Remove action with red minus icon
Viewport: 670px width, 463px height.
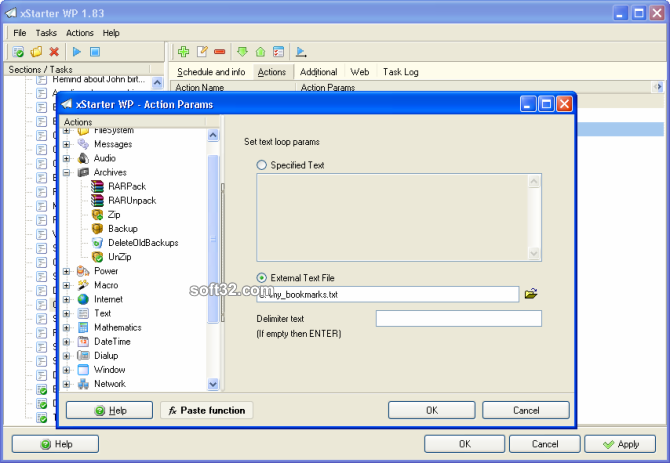tap(220, 52)
